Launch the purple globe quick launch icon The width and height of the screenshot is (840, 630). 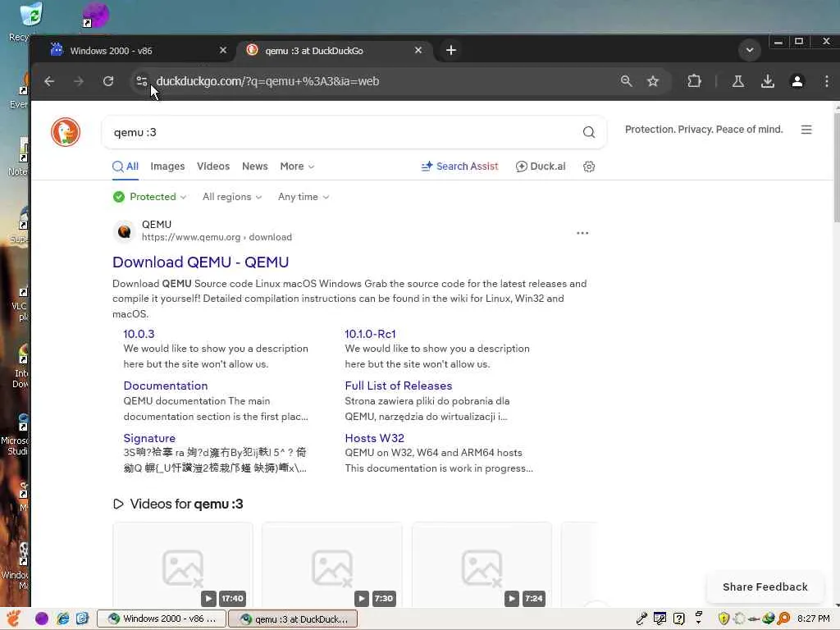pyautogui.click(x=42, y=619)
